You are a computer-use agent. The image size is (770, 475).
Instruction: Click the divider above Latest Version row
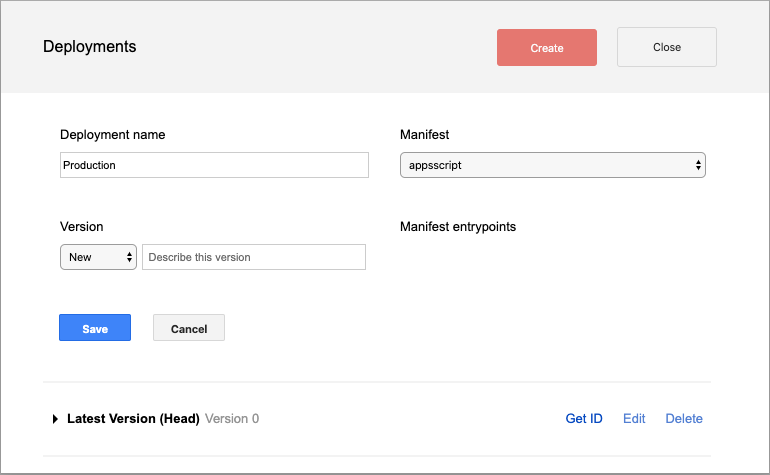377,382
